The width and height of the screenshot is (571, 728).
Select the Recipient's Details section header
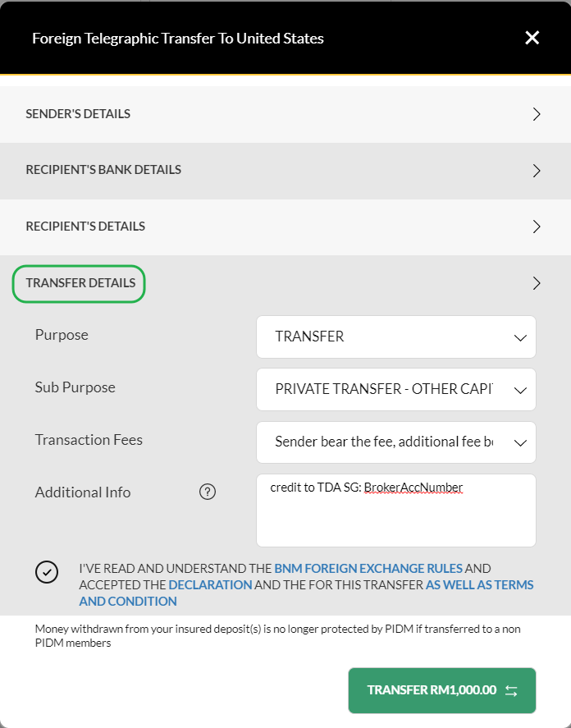pos(85,227)
